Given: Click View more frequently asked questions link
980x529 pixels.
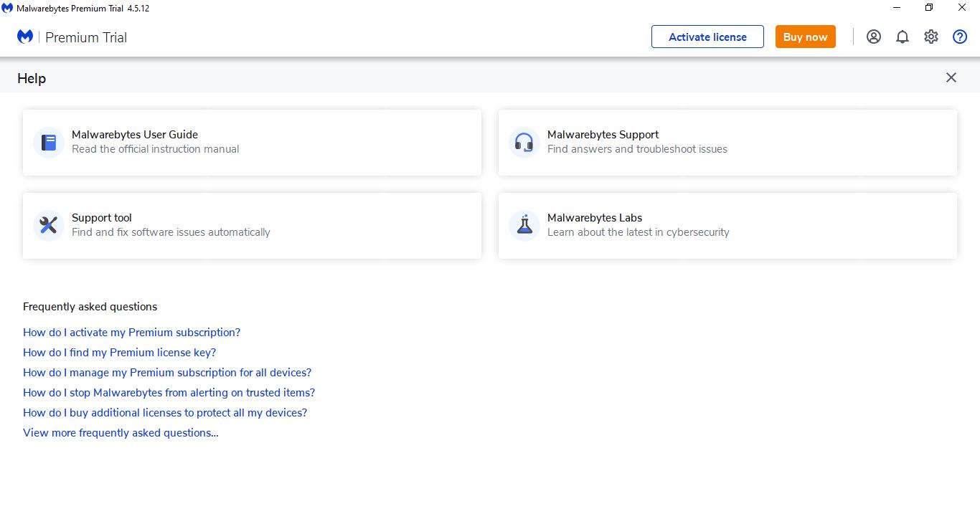Looking at the screenshot, I should [x=121, y=433].
